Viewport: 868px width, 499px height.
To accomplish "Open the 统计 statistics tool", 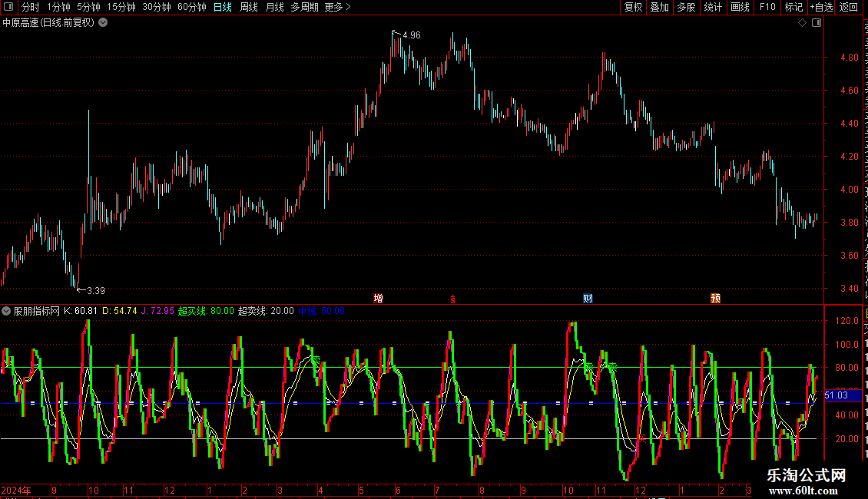I will [712, 7].
